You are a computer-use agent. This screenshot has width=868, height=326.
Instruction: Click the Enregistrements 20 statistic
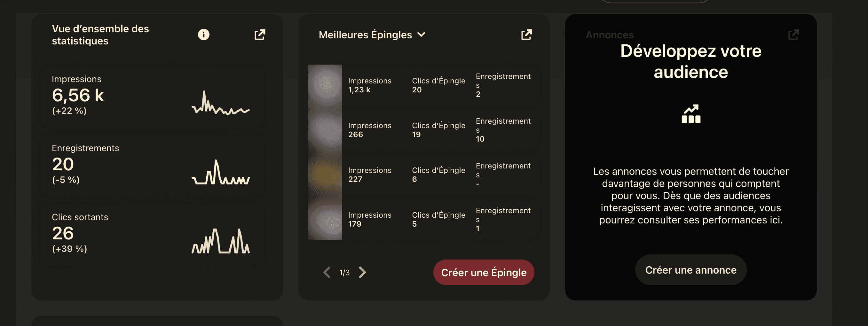point(85,164)
